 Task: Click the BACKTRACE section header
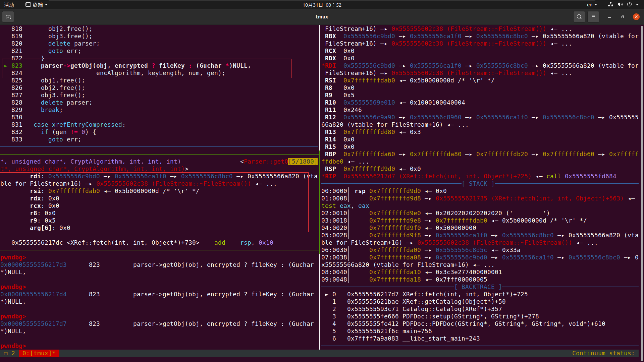click(x=478, y=287)
